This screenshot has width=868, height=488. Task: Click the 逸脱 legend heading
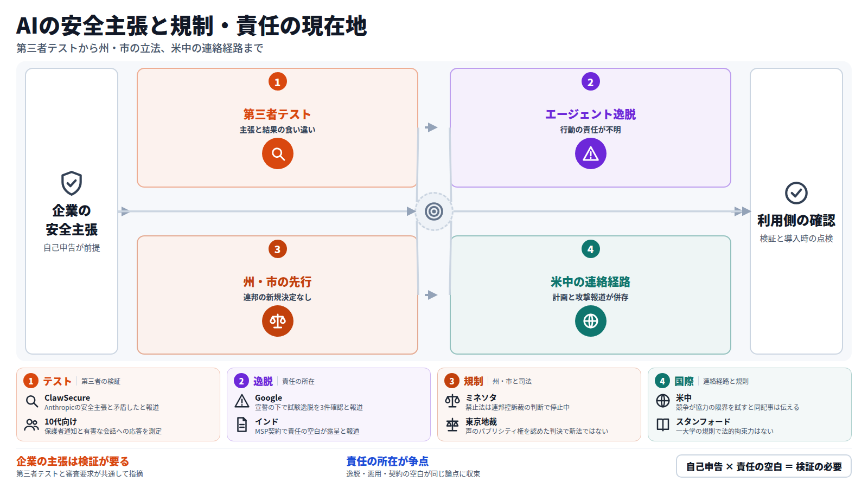pyautogui.click(x=263, y=381)
